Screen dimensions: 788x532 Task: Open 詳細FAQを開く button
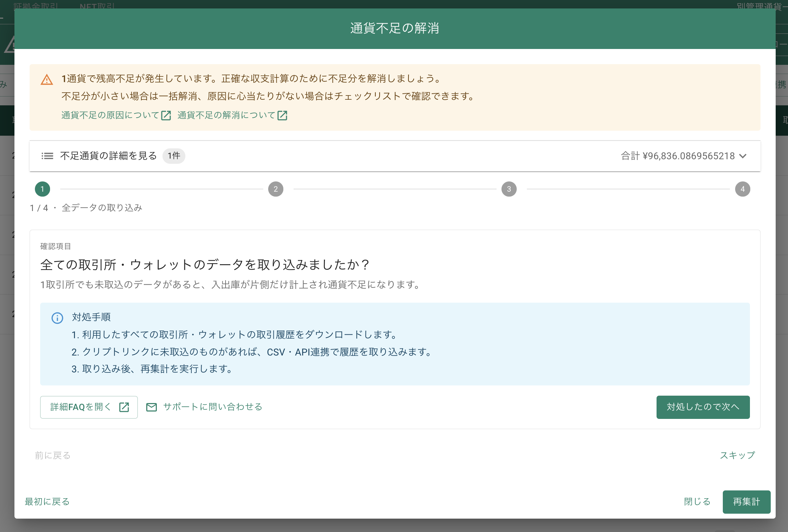click(89, 407)
